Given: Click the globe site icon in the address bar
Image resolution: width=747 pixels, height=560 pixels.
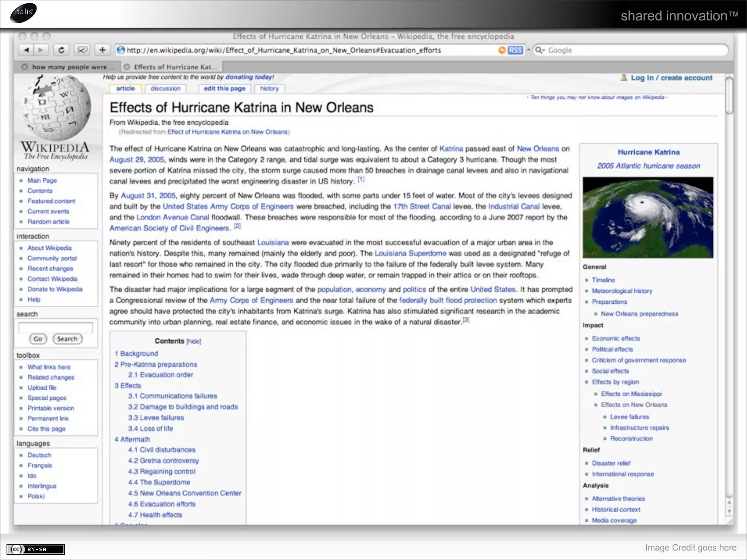Looking at the screenshot, I should [121, 50].
